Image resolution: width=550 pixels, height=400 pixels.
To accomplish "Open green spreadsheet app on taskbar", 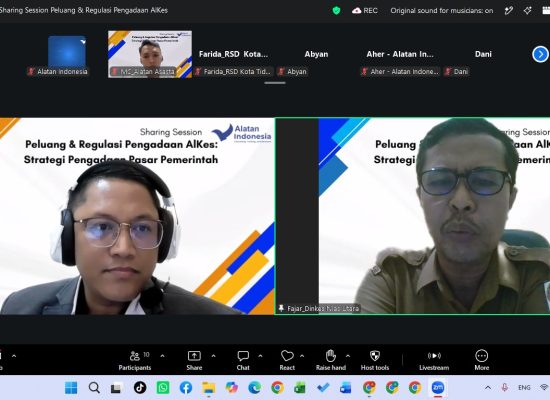I will [x=300, y=388].
